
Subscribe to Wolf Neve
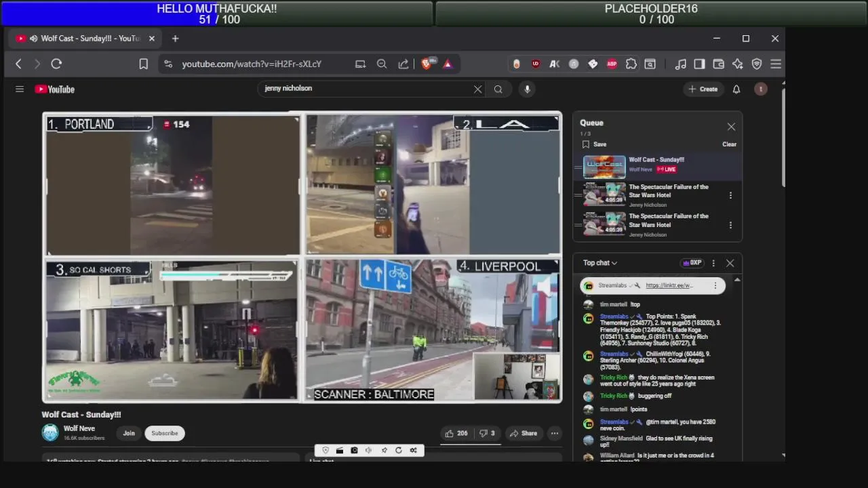click(165, 433)
